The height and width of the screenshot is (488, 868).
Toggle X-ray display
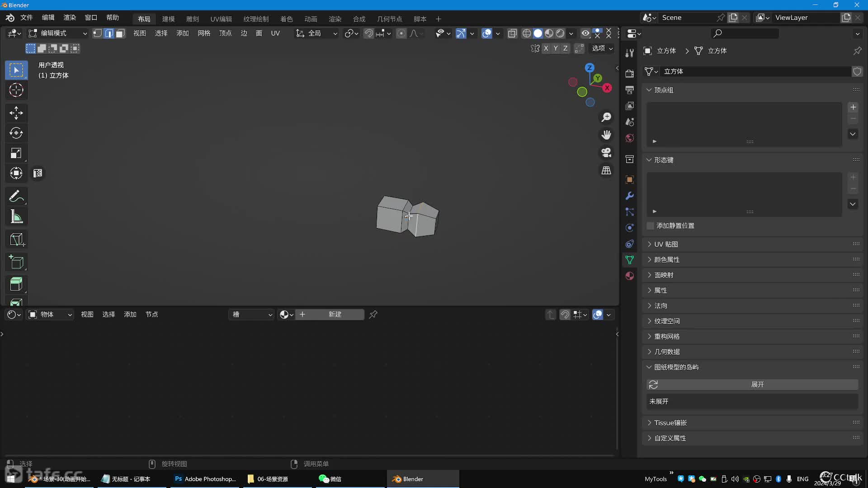click(x=512, y=33)
